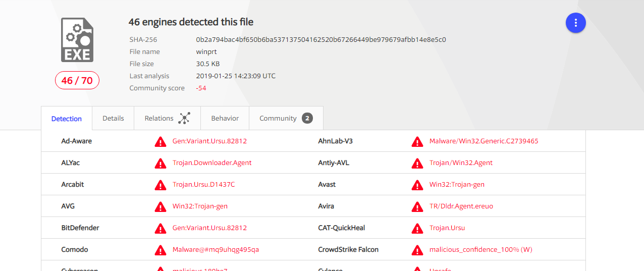Click the ALYac engine name
The image size is (644, 271).
(72, 163)
